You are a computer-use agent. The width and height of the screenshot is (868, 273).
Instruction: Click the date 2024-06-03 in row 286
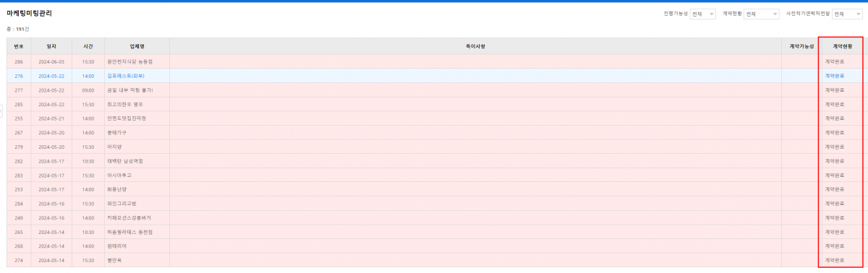tap(51, 61)
